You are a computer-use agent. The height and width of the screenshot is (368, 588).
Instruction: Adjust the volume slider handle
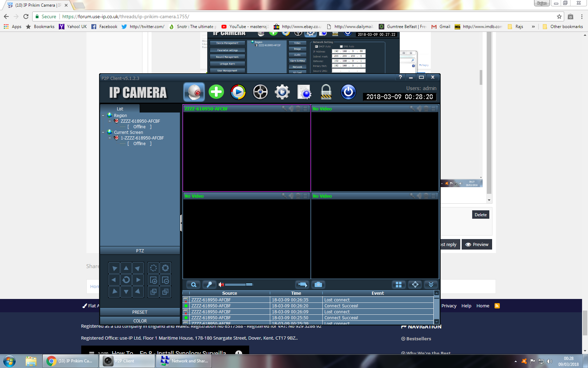tap(249, 285)
